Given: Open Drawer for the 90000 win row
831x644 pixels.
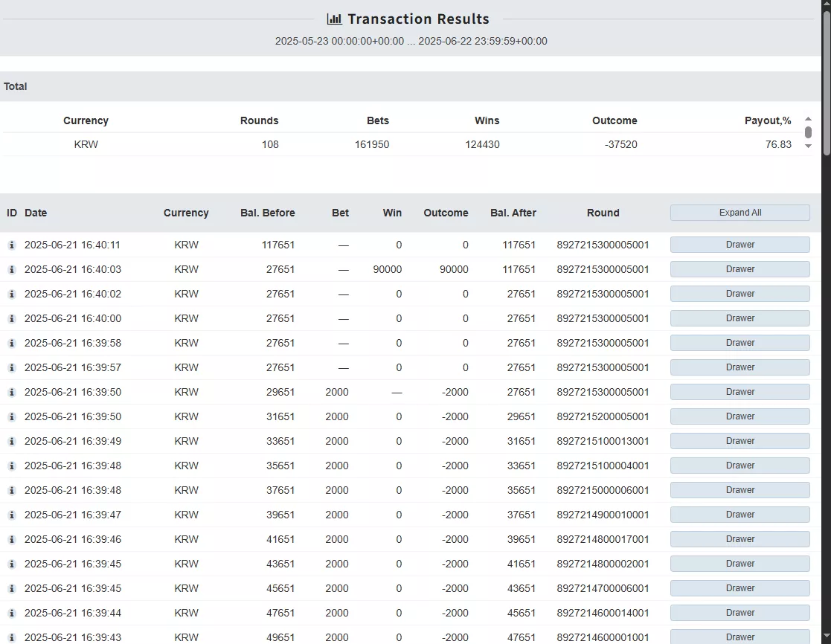Looking at the screenshot, I should 739,269.
